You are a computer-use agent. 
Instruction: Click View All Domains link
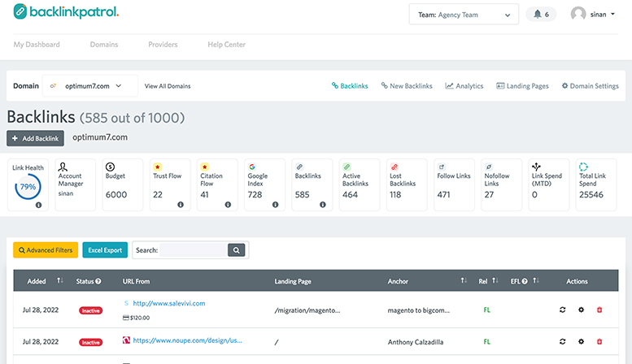pyautogui.click(x=168, y=86)
